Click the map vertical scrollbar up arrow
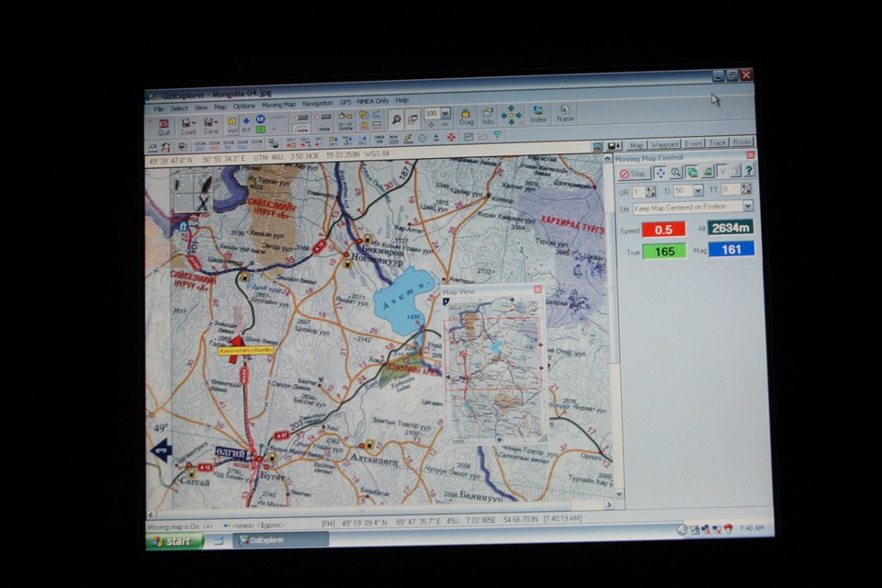 coord(607,160)
